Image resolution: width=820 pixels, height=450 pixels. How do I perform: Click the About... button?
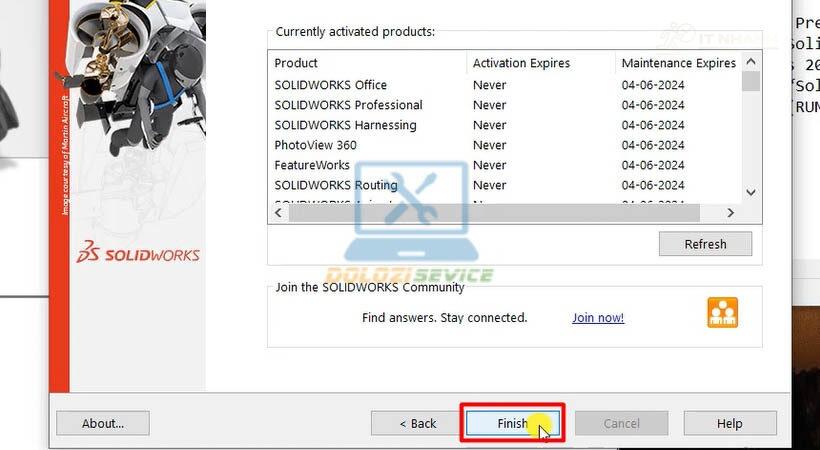click(103, 423)
